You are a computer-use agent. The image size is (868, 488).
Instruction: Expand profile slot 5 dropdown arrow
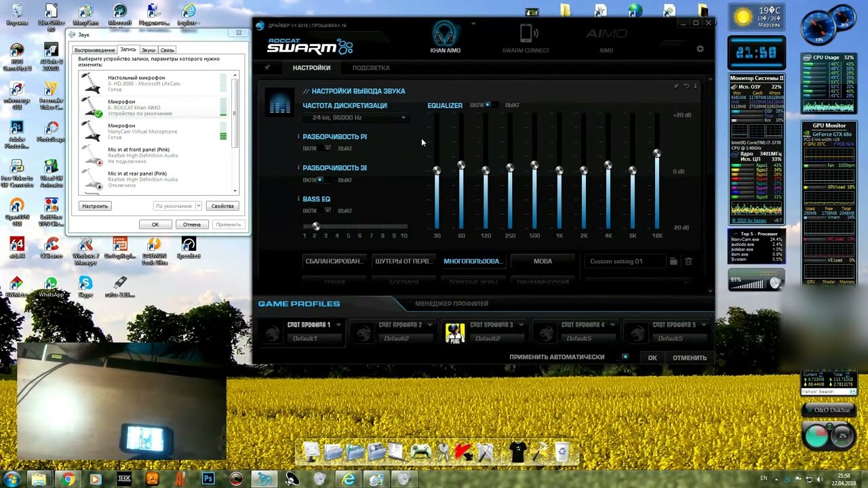point(704,325)
